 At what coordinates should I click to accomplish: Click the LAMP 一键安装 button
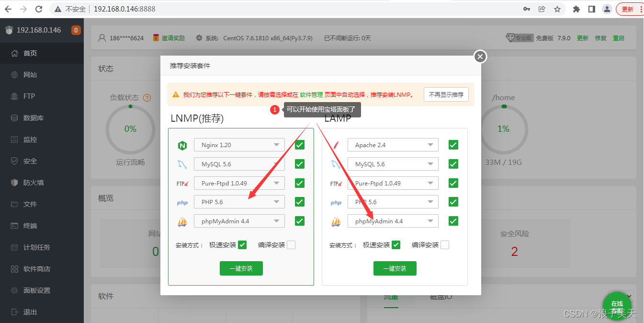pyautogui.click(x=395, y=268)
